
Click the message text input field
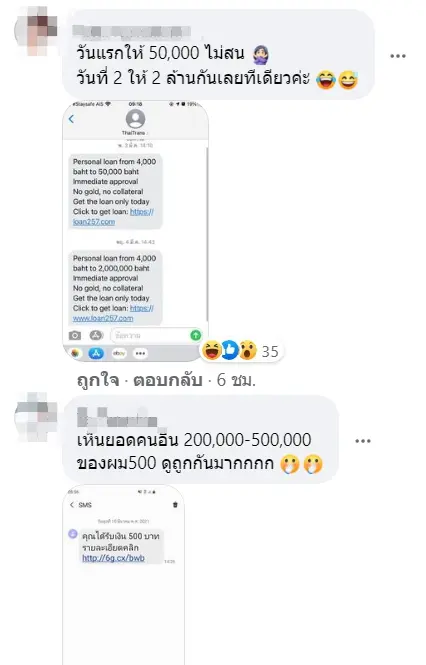[x=151, y=335]
